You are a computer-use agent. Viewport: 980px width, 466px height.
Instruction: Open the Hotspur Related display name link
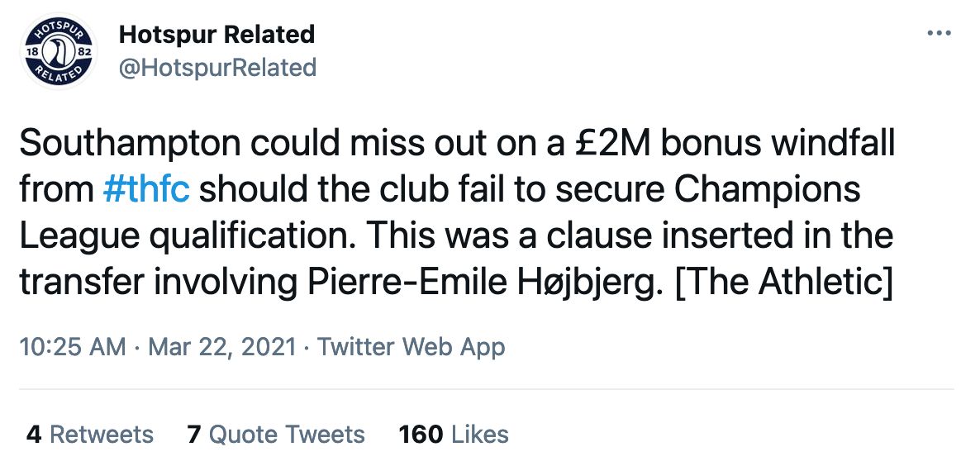pos(216,35)
